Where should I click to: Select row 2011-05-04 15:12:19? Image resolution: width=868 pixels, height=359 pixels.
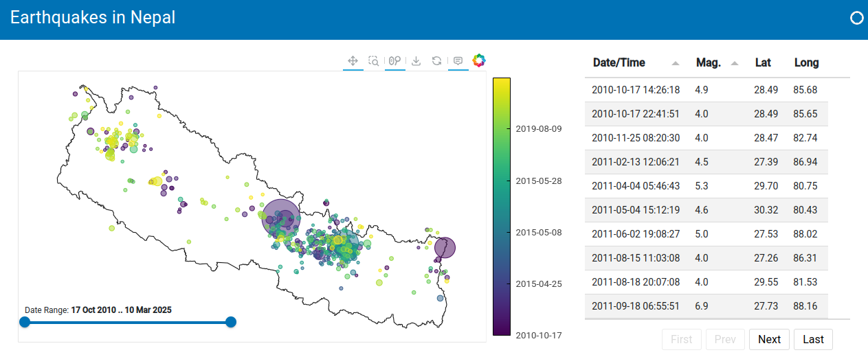coord(706,210)
